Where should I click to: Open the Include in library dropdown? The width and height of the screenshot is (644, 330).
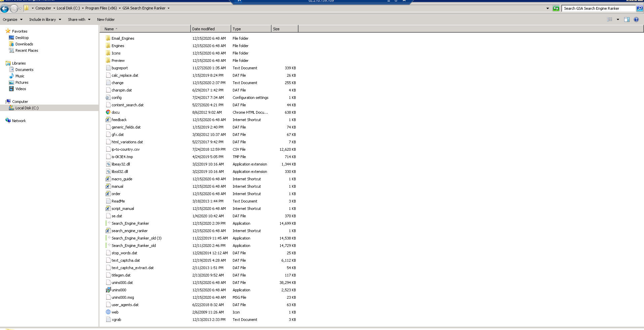point(45,20)
